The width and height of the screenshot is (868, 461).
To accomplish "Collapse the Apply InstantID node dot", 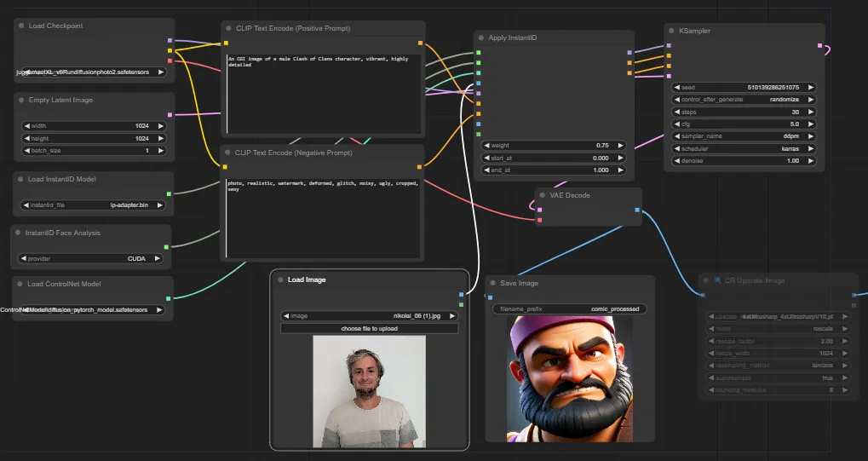I will [481, 37].
